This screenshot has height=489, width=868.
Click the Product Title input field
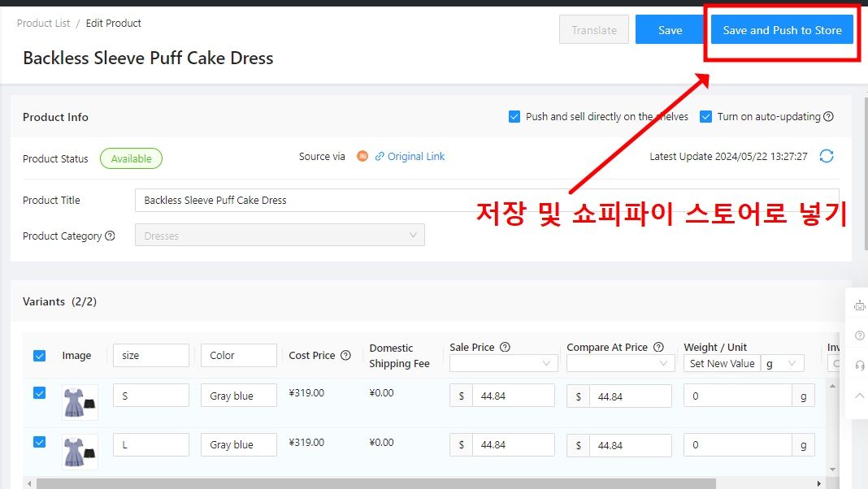point(487,201)
